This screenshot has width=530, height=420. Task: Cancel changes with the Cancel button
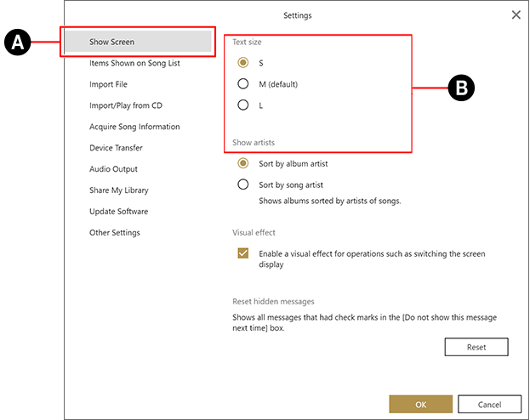[489, 404]
